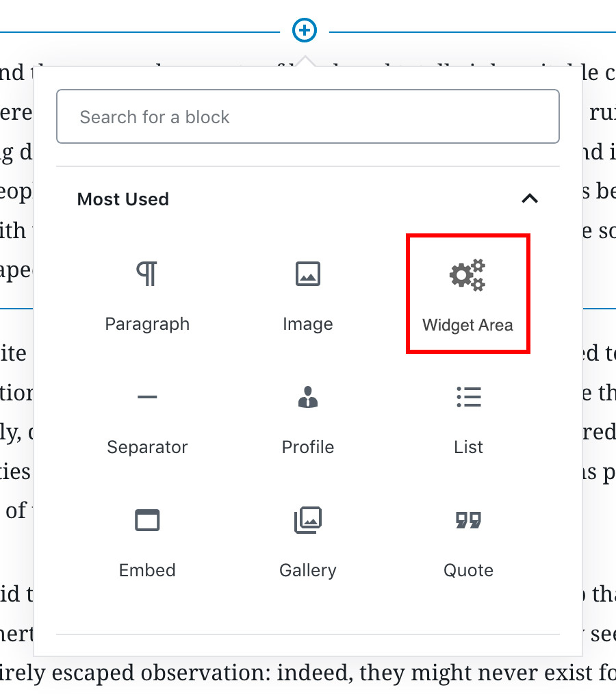This screenshot has width=616, height=694.
Task: Click the Separator label text
Action: [147, 447]
